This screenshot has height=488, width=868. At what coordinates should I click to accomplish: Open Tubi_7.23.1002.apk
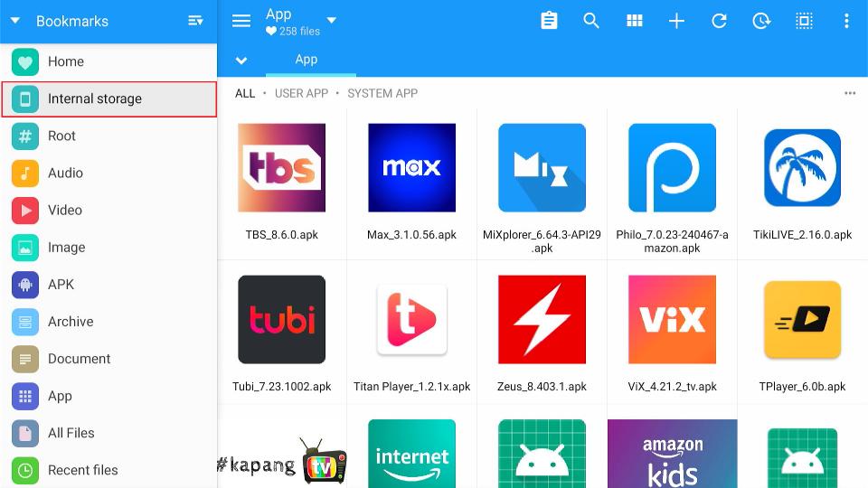tap(282, 332)
